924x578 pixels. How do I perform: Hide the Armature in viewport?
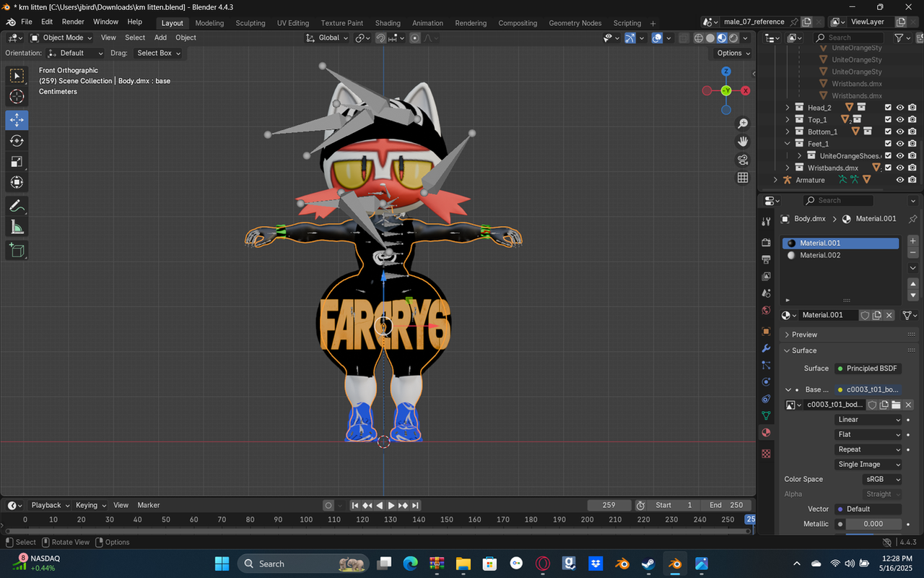coord(900,180)
